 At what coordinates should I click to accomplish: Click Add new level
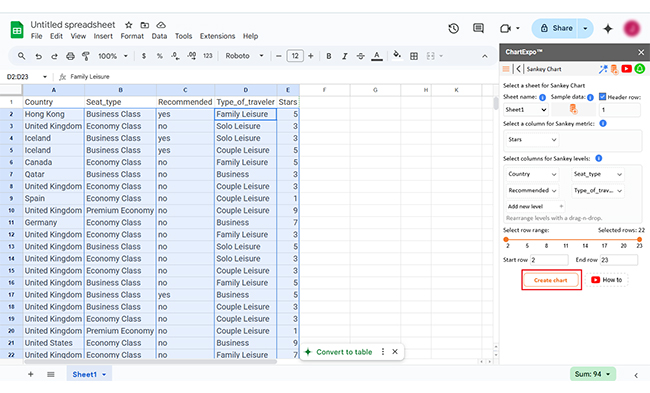[535, 206]
